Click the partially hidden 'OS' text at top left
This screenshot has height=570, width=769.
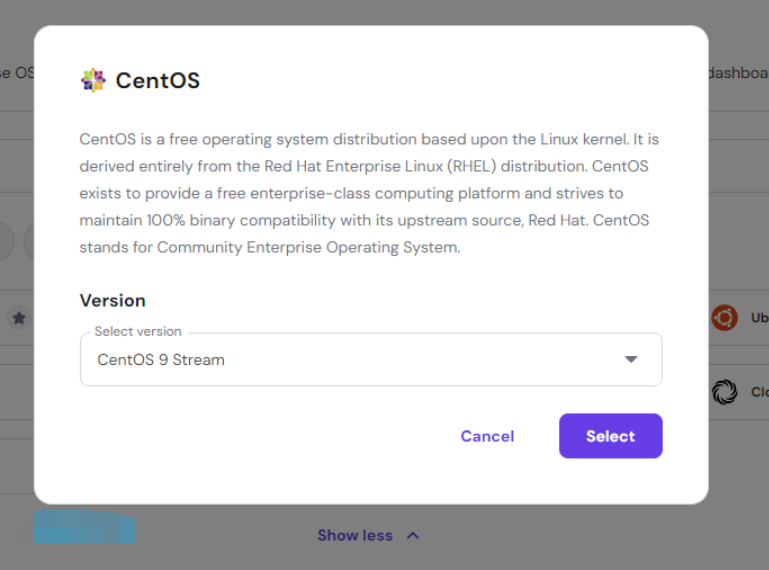tap(17, 73)
